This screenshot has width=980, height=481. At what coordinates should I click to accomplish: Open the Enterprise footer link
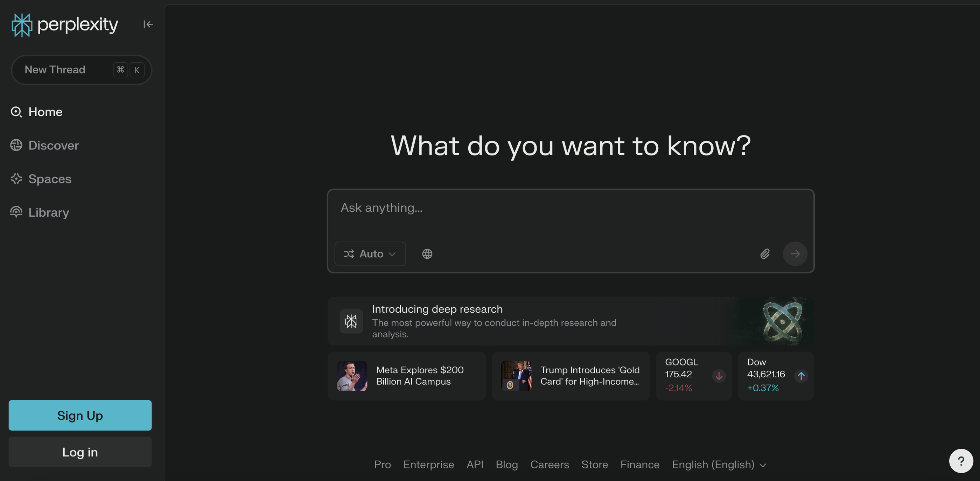[x=429, y=465]
